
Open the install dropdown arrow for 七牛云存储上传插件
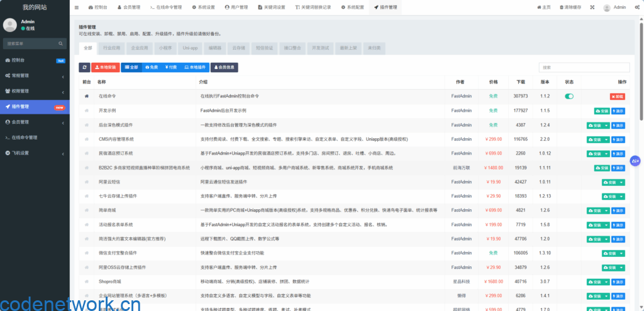[x=621, y=197]
